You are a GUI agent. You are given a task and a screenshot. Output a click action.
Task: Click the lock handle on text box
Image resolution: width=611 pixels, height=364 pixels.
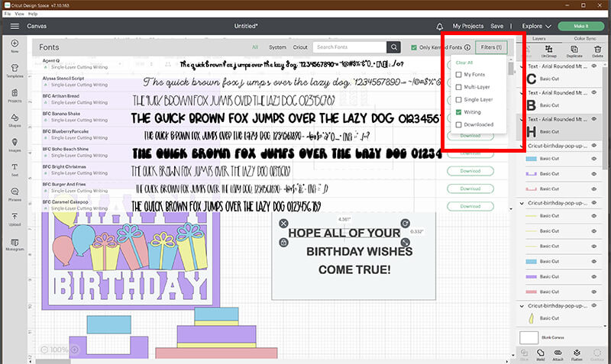coord(283,243)
